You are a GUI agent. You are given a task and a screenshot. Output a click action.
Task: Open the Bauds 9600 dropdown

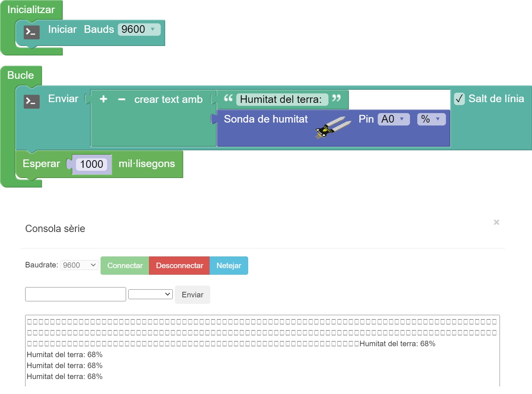point(139,29)
